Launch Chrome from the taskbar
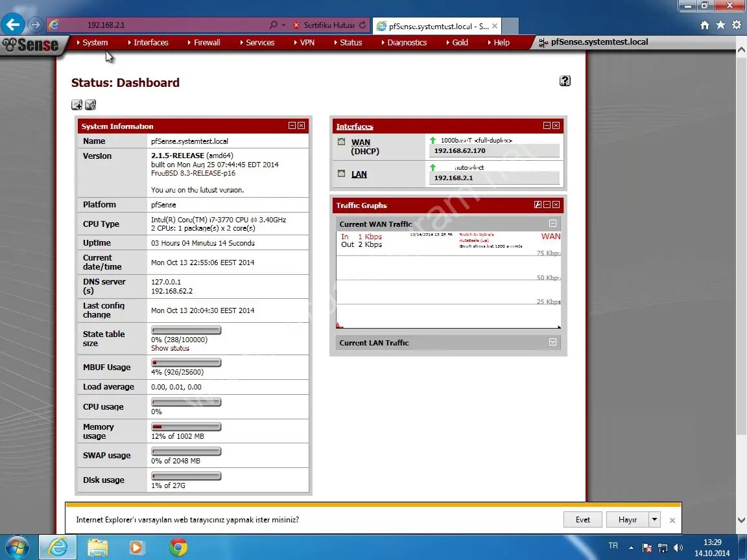This screenshot has width=747, height=560. (x=178, y=548)
